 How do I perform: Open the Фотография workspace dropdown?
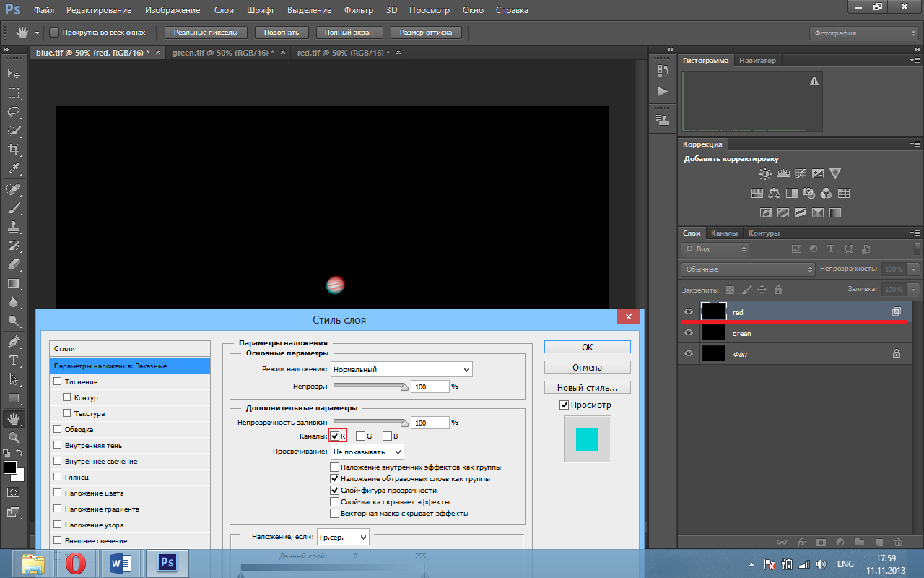pos(863,33)
